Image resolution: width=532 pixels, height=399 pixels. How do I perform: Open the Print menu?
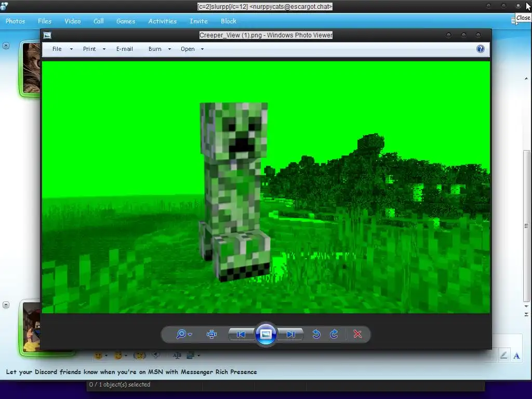click(89, 49)
